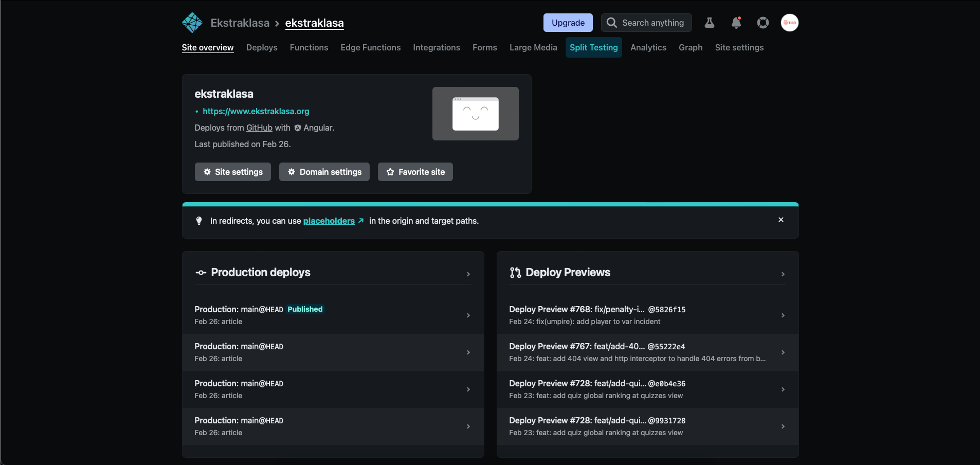The width and height of the screenshot is (980, 465).
Task: Select the Split Testing tab
Action: click(594, 47)
